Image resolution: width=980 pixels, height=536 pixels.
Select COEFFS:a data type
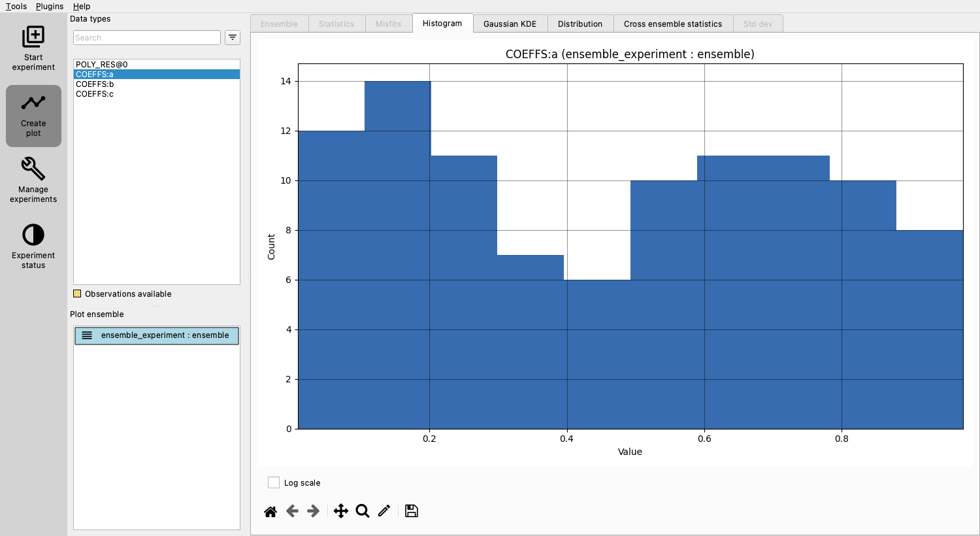157,75
